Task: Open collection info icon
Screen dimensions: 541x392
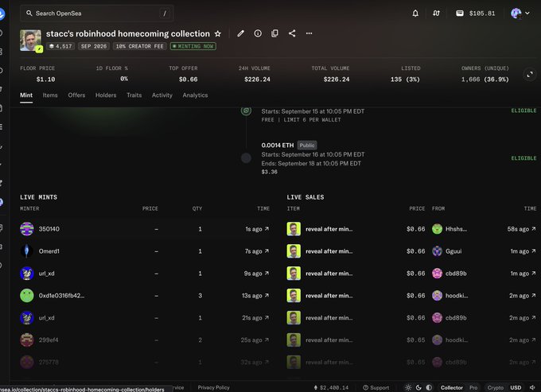Action: point(258,33)
